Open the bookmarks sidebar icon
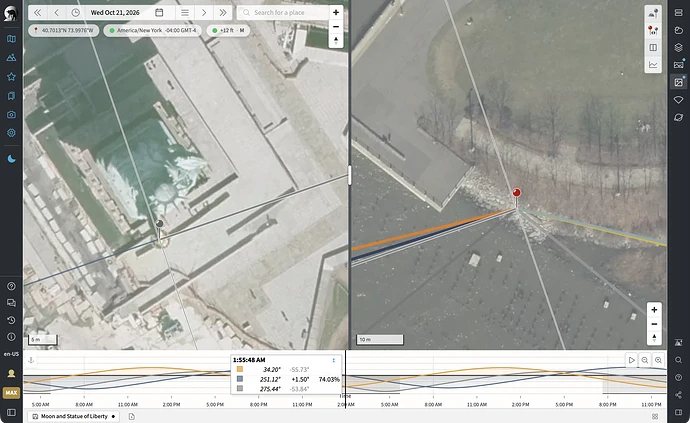The width and height of the screenshot is (690, 423). 11,96
